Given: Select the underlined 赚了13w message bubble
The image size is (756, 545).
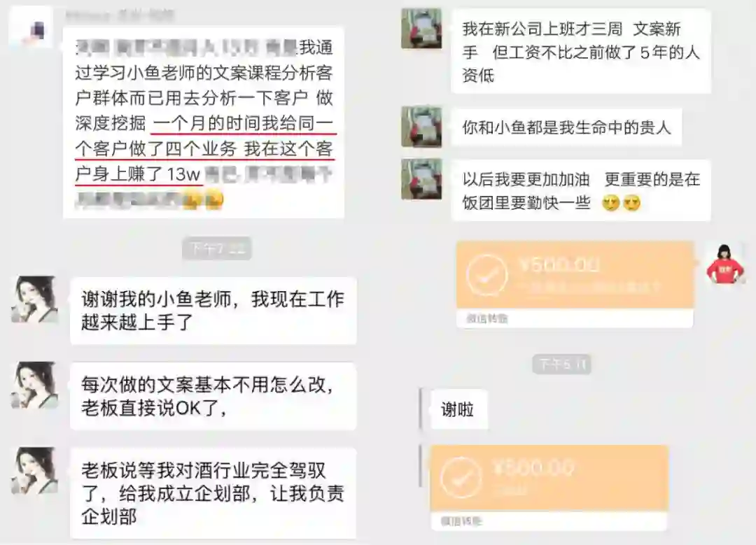Looking at the screenshot, I should tap(204, 123).
